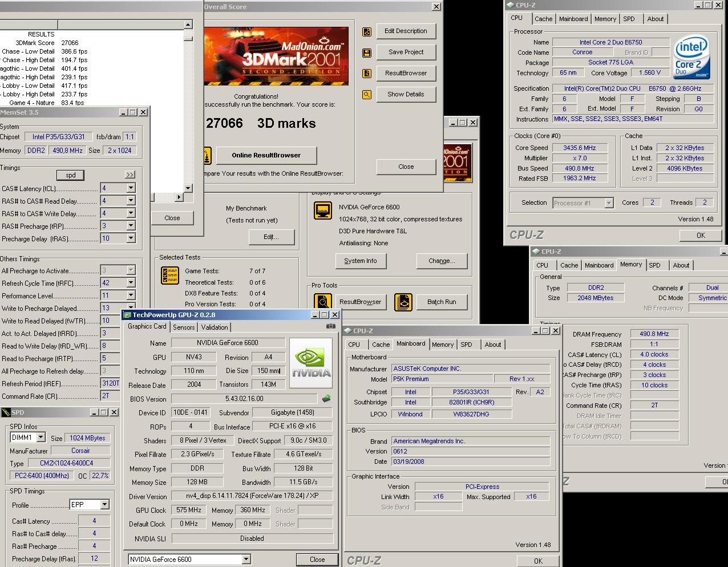The height and width of the screenshot is (567, 728).
Task: Click the Change... display settings button
Action: [442, 261]
